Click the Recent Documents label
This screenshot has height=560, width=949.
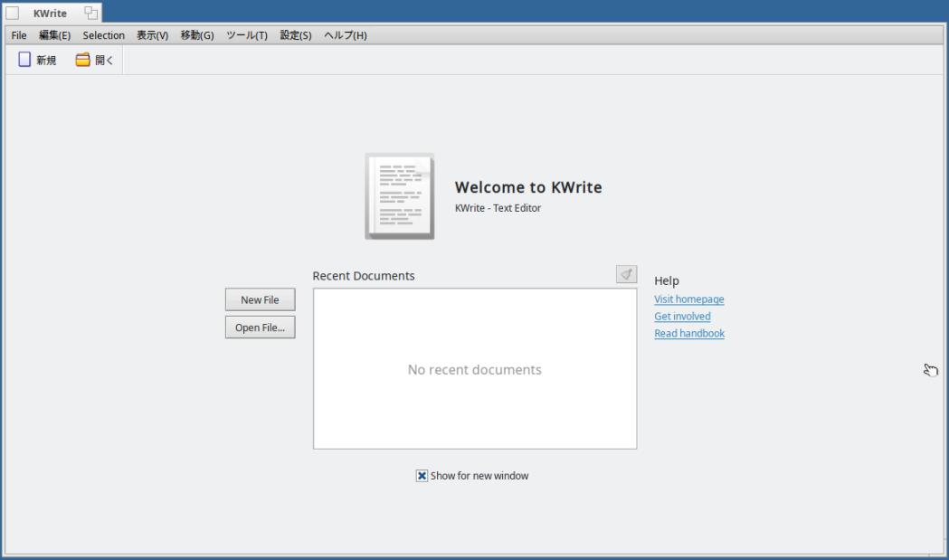click(364, 275)
